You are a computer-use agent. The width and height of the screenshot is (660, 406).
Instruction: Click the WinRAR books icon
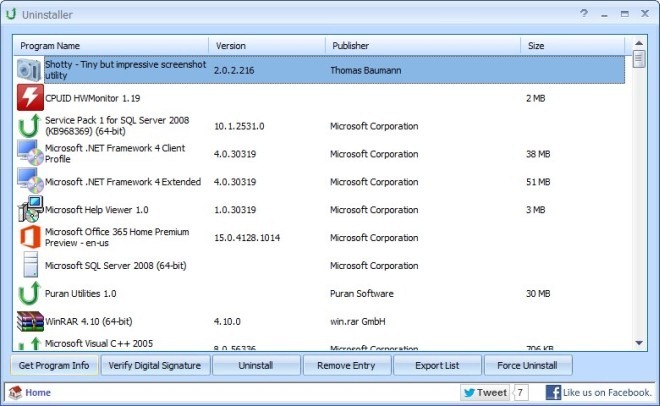30,321
